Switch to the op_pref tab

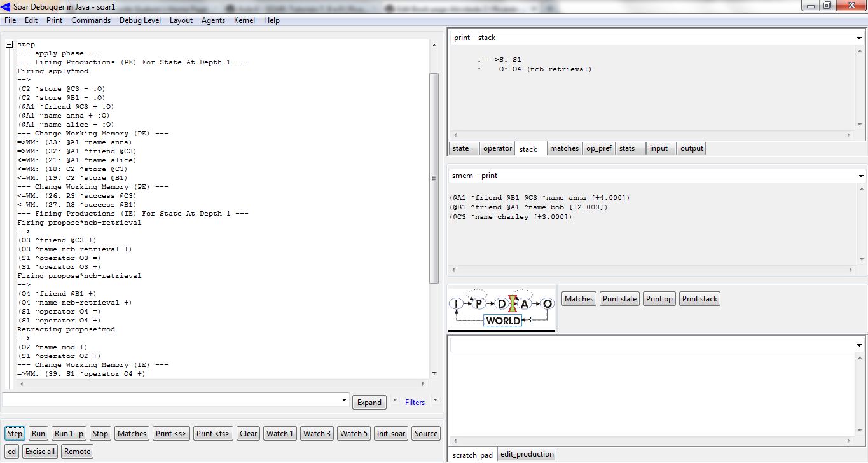598,148
